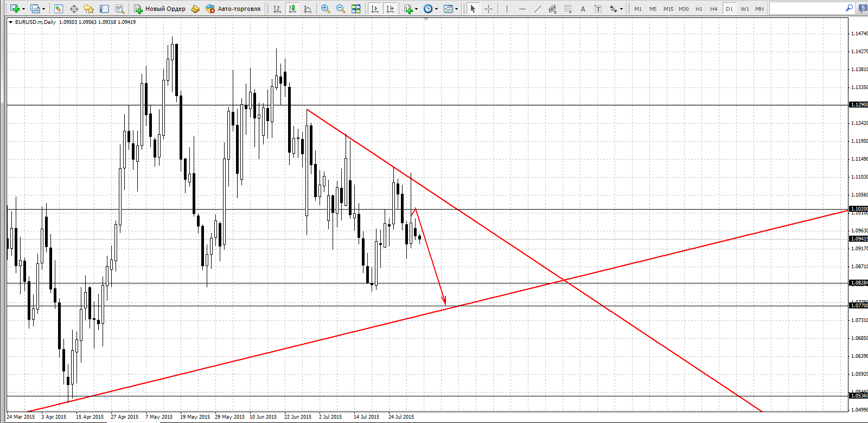Select the Text Label tool

click(598, 9)
